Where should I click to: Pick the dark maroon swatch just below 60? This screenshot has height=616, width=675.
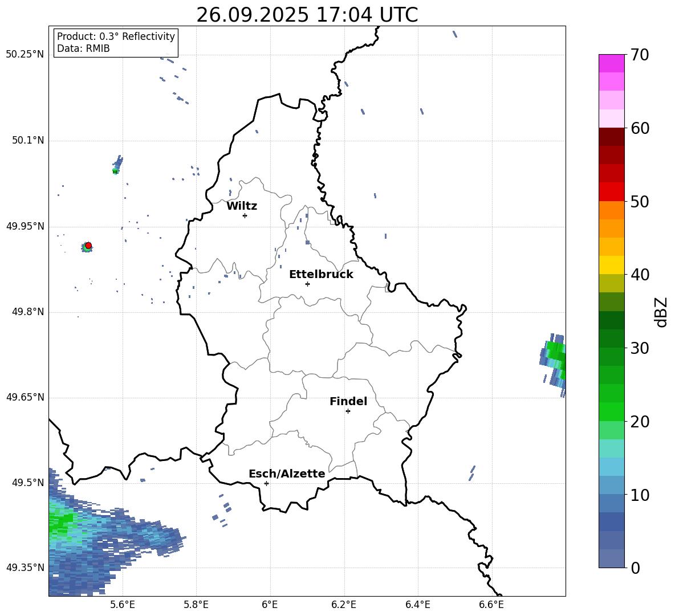611,137
